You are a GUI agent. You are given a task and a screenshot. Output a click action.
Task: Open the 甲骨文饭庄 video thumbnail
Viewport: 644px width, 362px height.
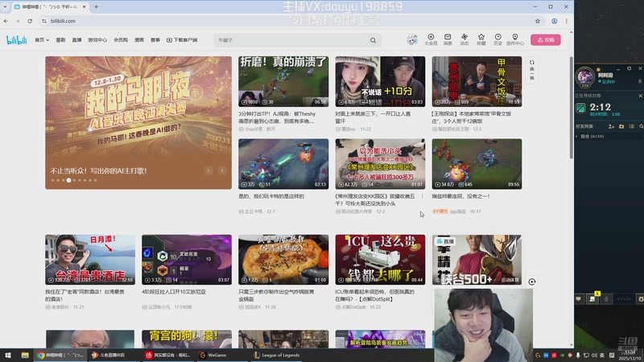pyautogui.click(x=477, y=81)
